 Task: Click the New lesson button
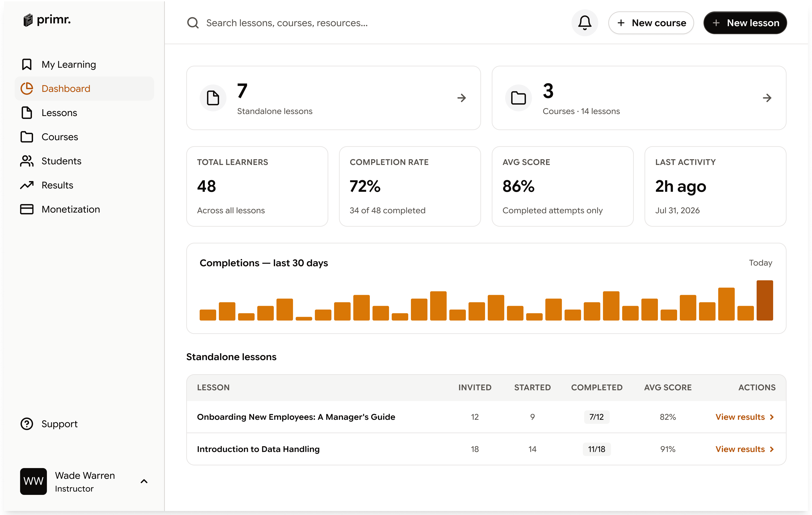coord(745,23)
